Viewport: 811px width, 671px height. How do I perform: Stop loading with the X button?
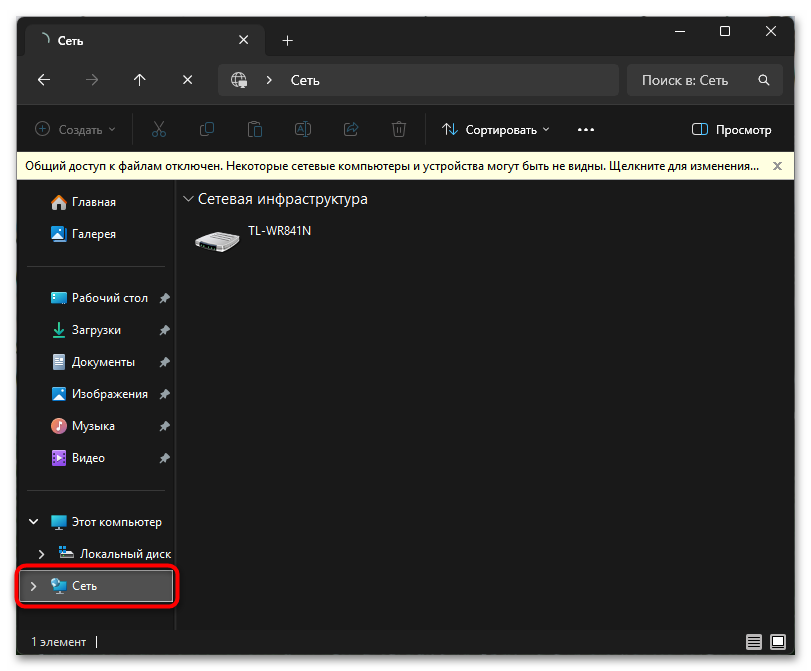coord(188,80)
